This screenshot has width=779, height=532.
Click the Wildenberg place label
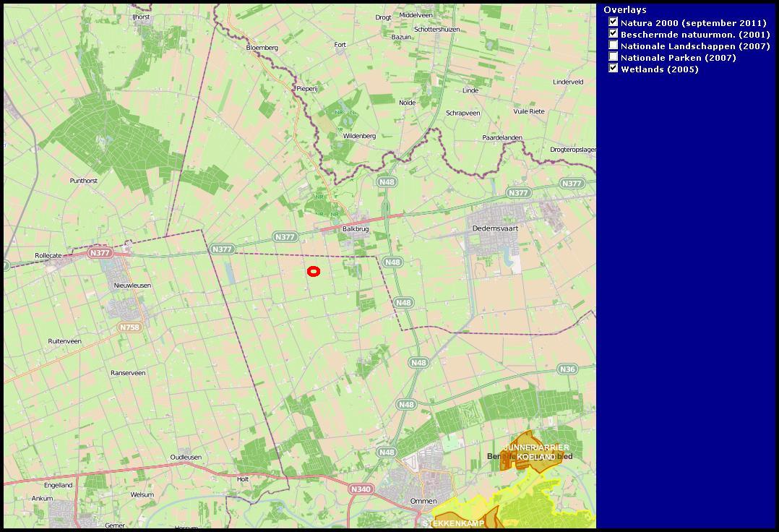coord(359,136)
